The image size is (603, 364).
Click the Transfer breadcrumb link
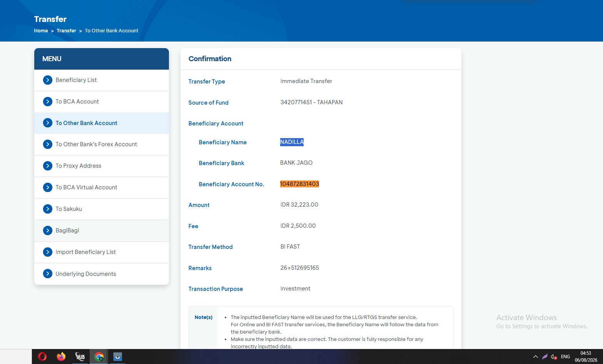[x=66, y=31]
